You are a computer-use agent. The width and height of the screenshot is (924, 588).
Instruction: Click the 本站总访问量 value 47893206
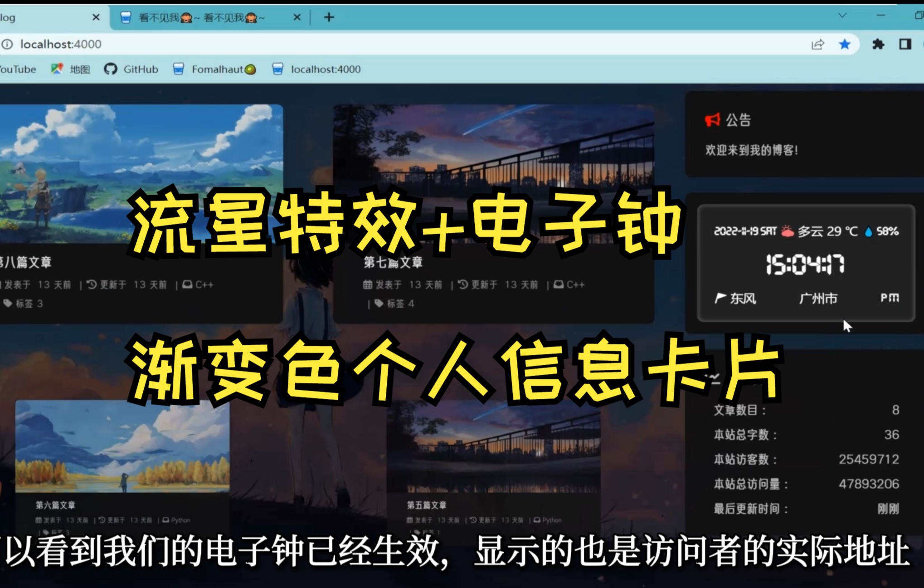[869, 484]
